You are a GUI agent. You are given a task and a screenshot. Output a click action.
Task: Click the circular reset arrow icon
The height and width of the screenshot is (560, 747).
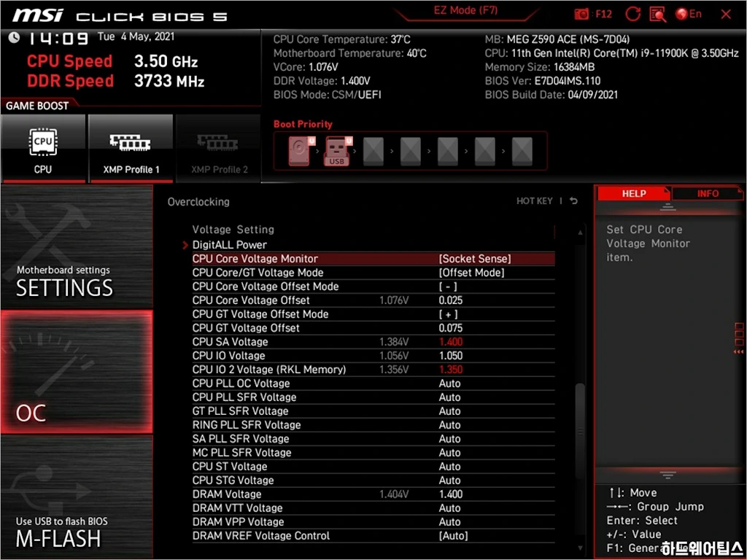[x=632, y=15]
